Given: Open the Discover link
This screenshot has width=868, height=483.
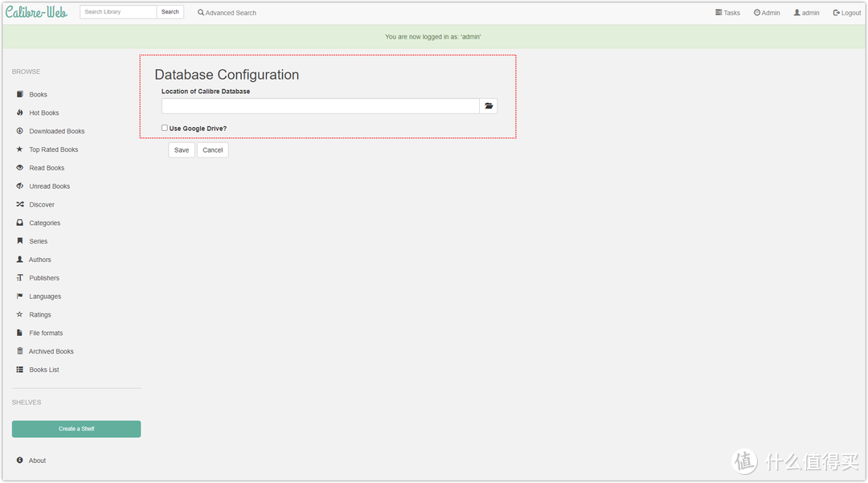Looking at the screenshot, I should click(42, 205).
